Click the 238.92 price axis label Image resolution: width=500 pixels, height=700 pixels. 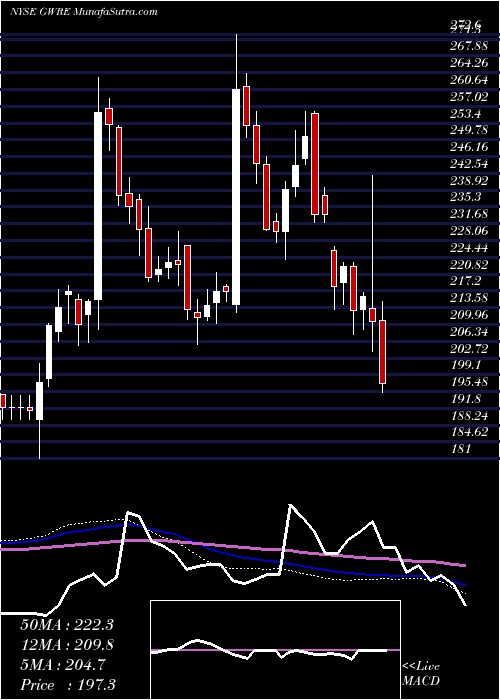(x=471, y=181)
